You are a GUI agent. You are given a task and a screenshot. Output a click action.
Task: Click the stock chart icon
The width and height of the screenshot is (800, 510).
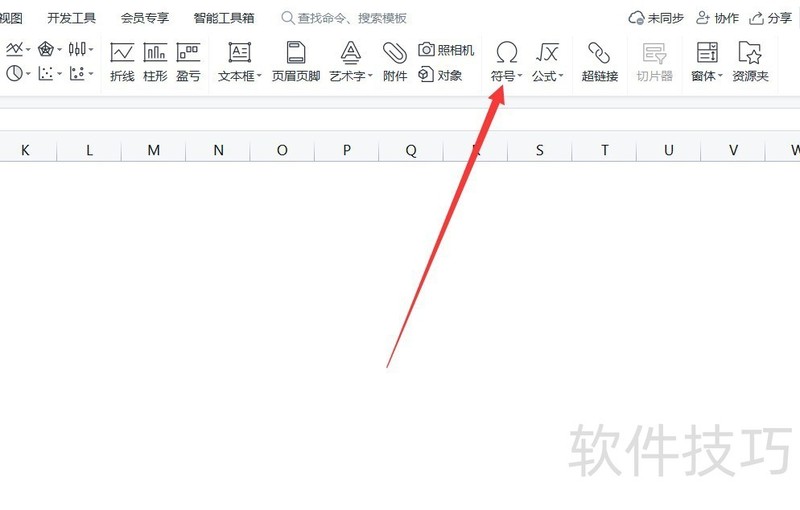point(77,49)
